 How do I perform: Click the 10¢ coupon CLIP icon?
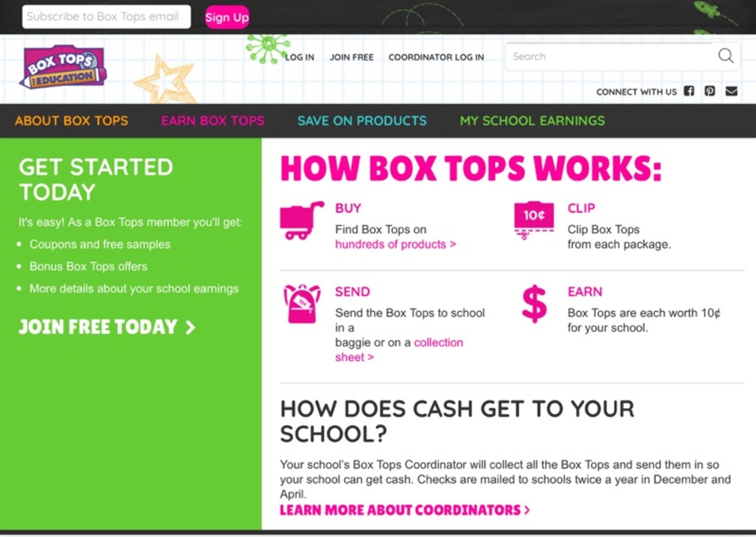[x=534, y=221]
